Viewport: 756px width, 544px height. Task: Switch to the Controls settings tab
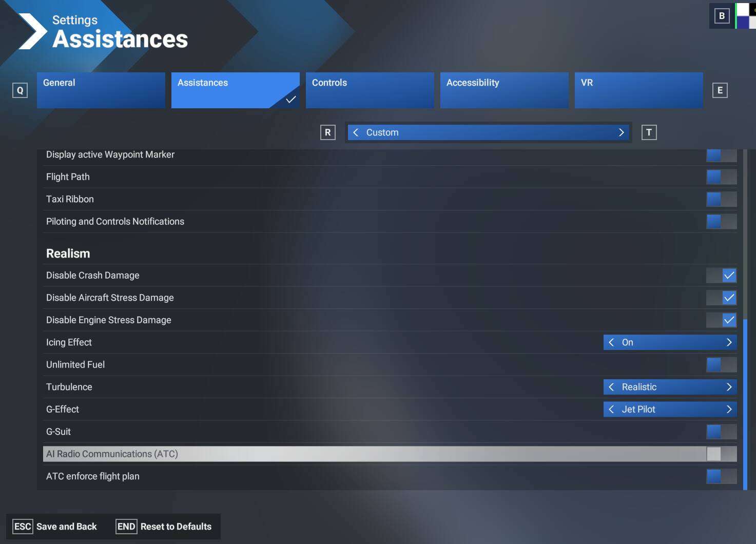(369, 90)
